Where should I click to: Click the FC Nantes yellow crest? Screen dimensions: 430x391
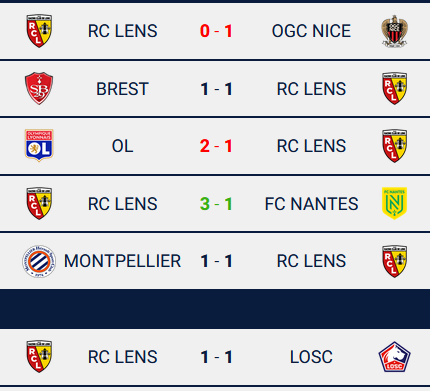(394, 203)
